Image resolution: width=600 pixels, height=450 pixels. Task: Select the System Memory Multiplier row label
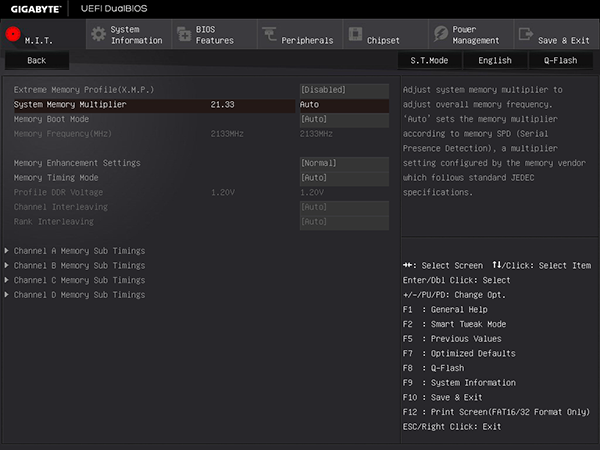pyautogui.click(x=70, y=104)
